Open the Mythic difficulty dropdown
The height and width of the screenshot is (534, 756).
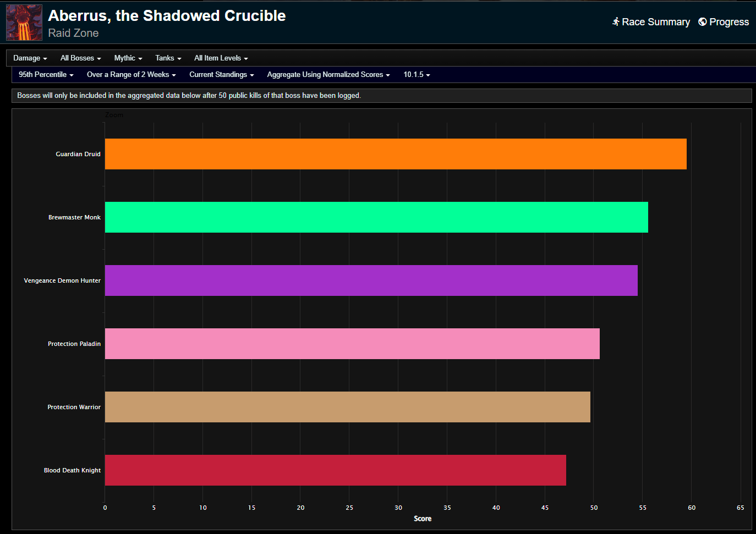pos(128,58)
